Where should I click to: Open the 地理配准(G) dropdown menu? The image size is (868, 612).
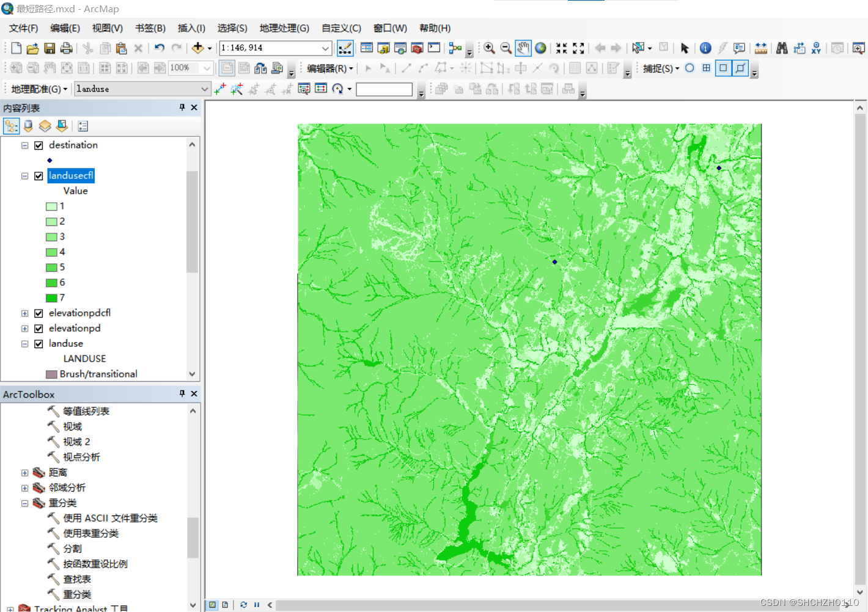tap(39, 89)
